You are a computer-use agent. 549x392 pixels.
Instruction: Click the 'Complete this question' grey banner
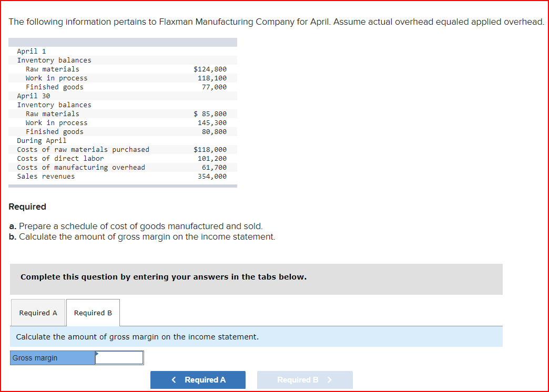click(256, 279)
